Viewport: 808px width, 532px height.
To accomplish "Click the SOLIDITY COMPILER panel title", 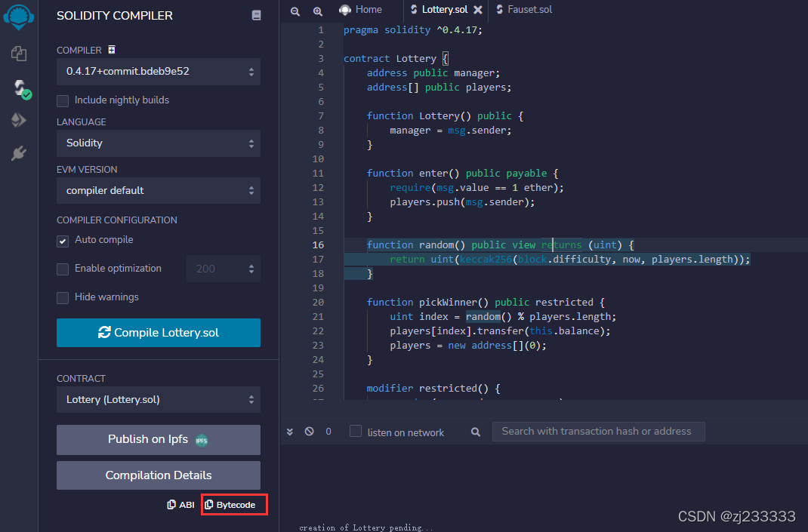I will 114,16.
